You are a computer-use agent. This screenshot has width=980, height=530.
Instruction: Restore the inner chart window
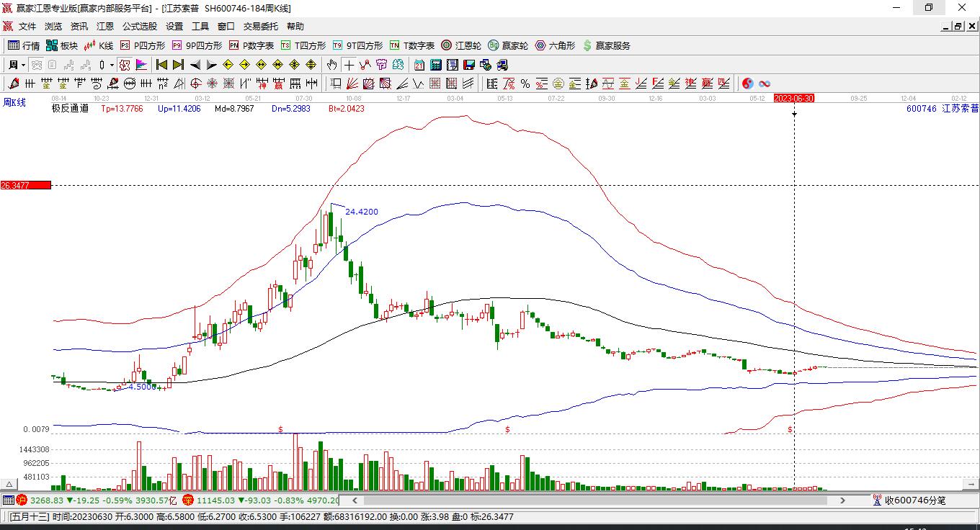point(958,27)
